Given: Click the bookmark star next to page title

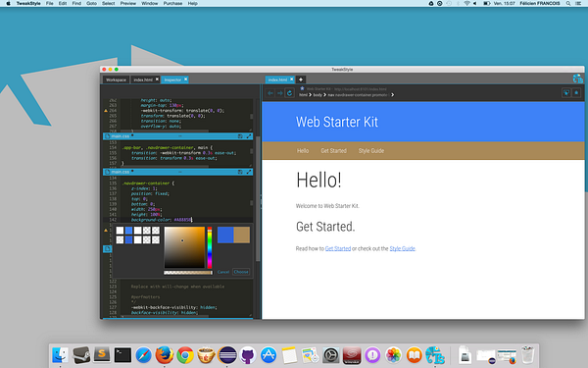Looking at the screenshot, I should click(302, 88).
